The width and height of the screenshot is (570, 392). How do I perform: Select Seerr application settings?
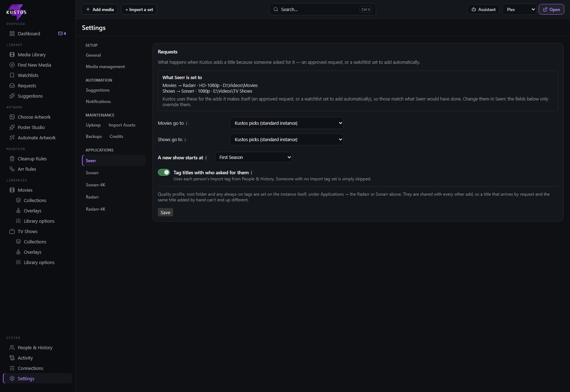[x=114, y=160]
